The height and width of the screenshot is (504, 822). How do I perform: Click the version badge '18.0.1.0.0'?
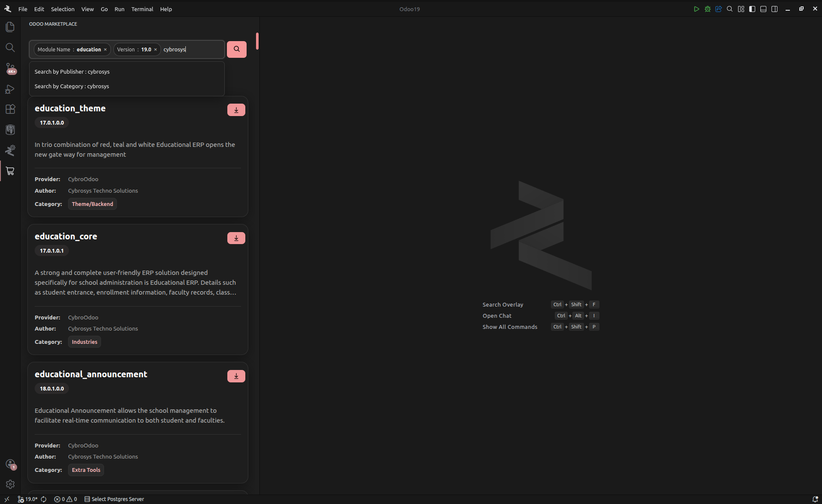pos(52,389)
